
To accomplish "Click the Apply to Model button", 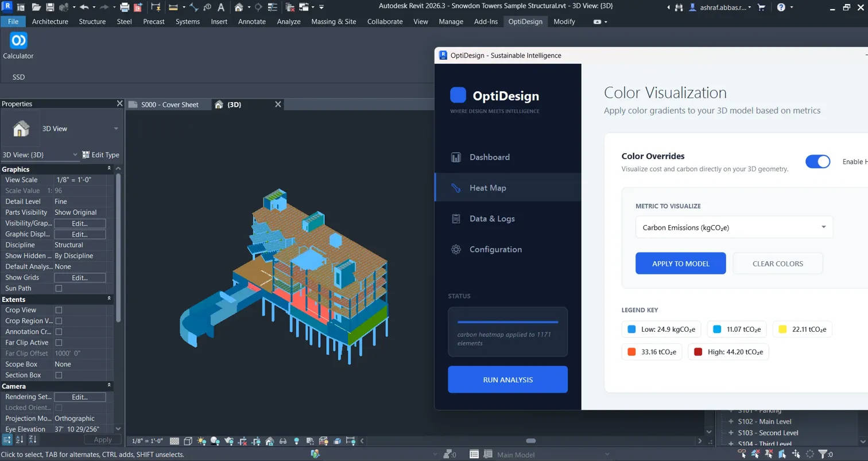I will [x=680, y=264].
